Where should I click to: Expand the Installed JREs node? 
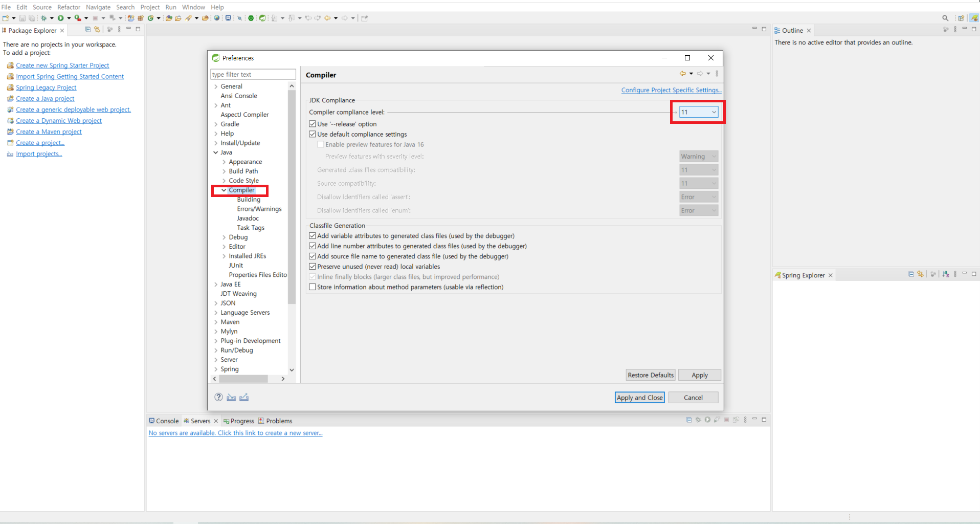[224, 256]
